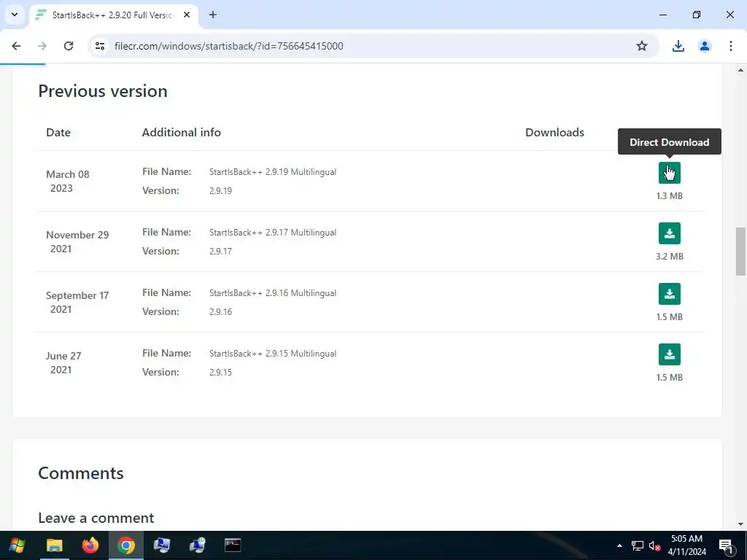Viewport: 747px width, 560px height.
Task: Click the "June 27 2021" date cell
Action: pos(63,362)
